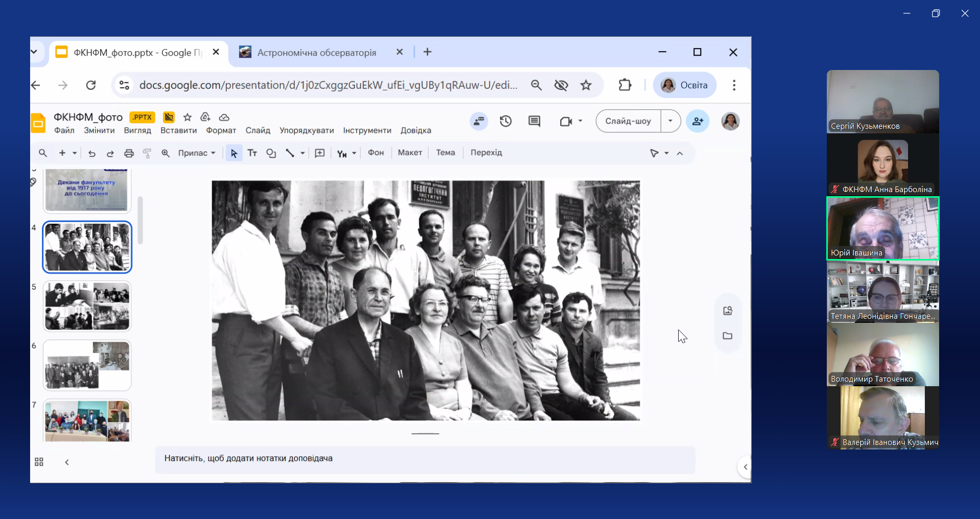980x519 pixels.
Task: Click the Фон background button
Action: tap(376, 153)
